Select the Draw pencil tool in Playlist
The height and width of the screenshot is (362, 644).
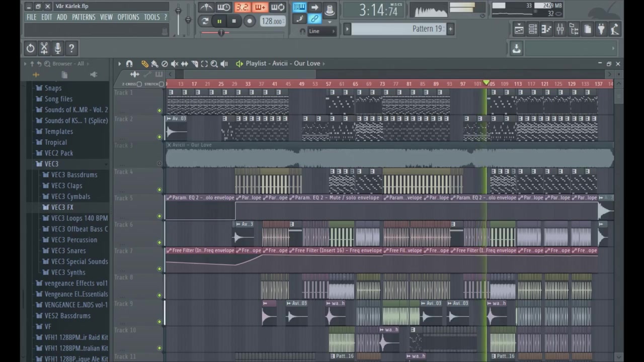click(145, 64)
